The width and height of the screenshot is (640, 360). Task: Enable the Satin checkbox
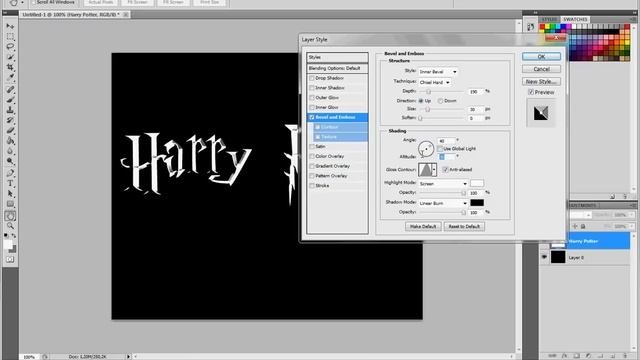[312, 146]
